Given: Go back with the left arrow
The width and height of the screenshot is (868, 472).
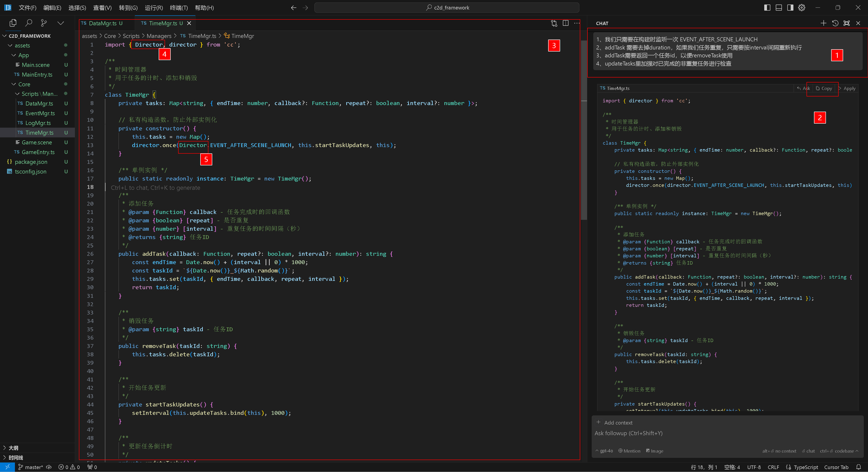Looking at the screenshot, I should [293, 7].
